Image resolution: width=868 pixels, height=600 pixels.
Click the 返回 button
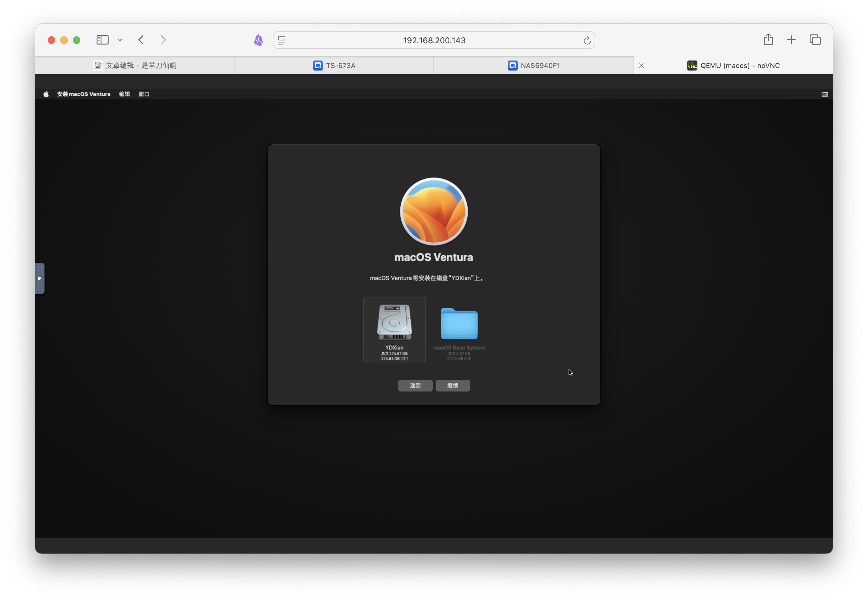click(x=415, y=385)
